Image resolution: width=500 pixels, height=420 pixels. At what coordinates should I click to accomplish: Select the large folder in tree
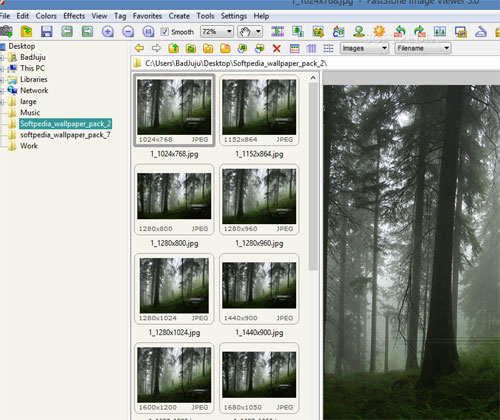28,102
